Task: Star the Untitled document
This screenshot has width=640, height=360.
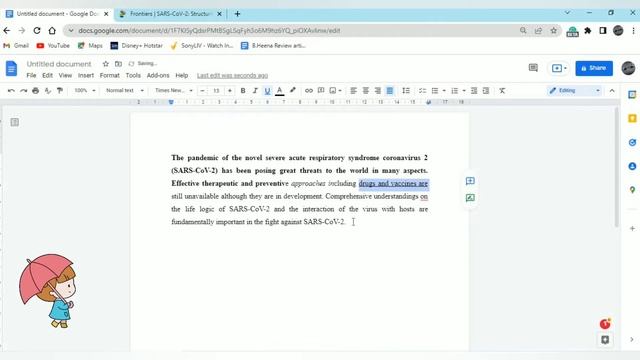Action: tap(106, 64)
